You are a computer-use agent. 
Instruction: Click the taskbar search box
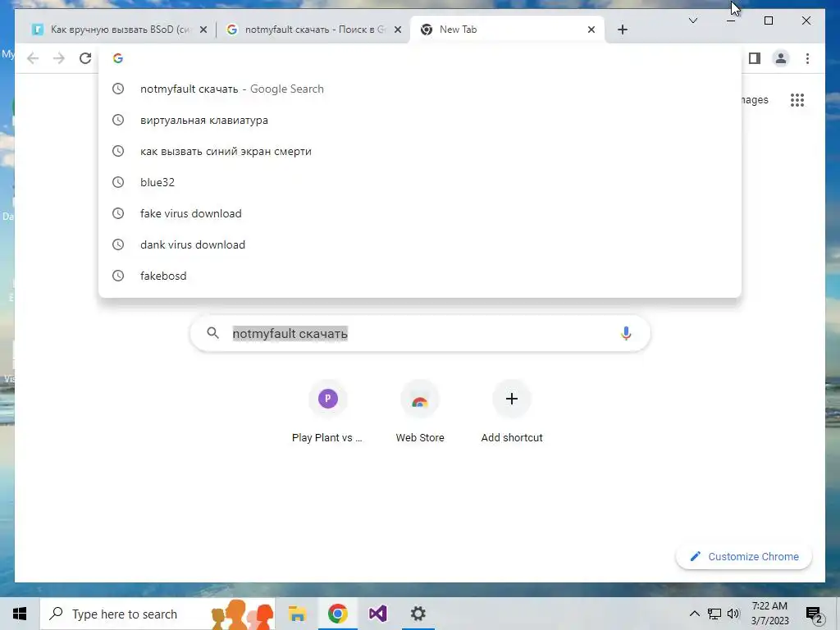[157, 614]
